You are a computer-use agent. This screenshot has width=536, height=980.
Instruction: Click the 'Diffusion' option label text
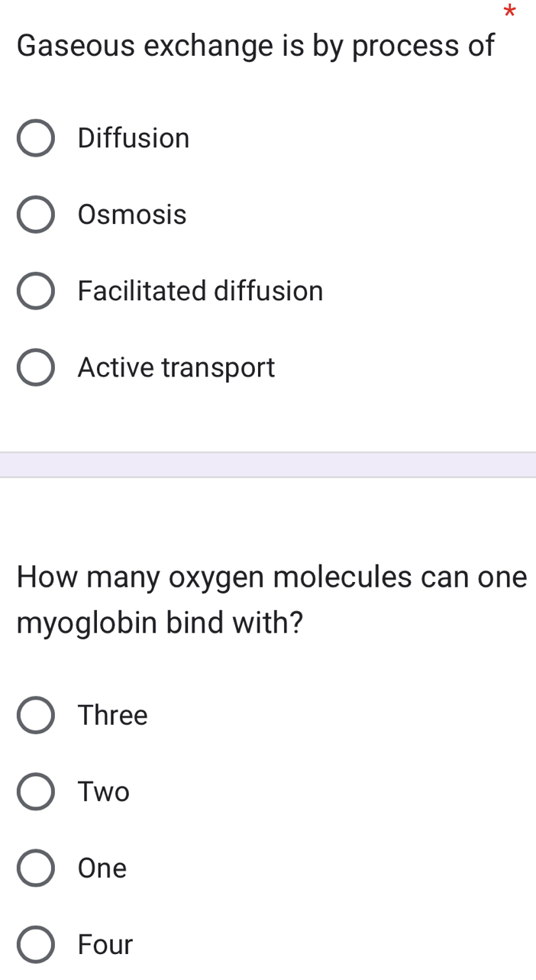134,138
